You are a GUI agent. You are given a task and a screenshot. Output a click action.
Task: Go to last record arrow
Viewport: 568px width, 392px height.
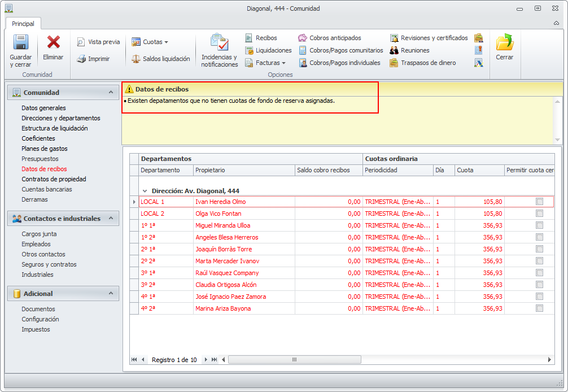click(214, 359)
